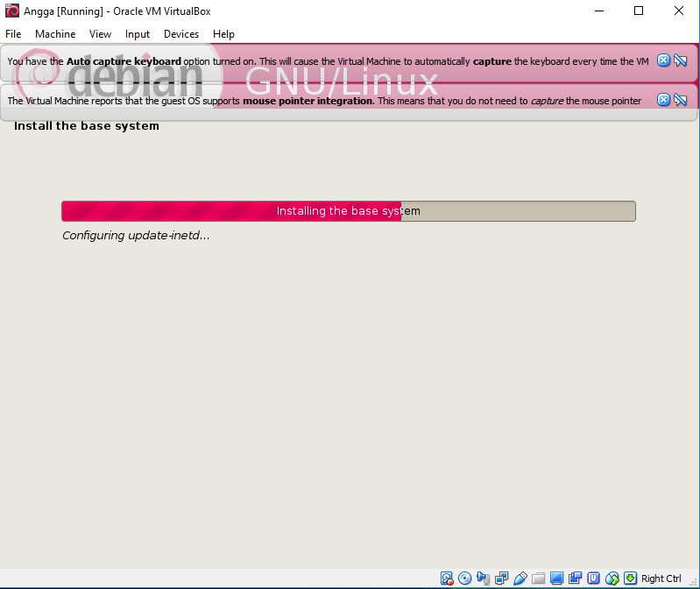700x589 pixels.
Task: Open the View menu
Action: click(x=100, y=34)
